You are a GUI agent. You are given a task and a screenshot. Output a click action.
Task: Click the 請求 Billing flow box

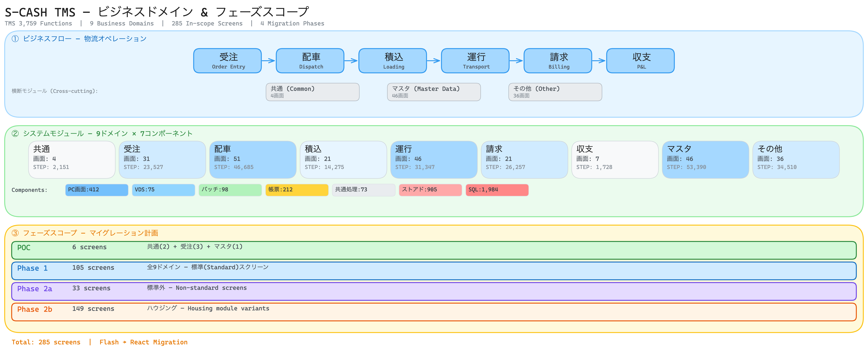pyautogui.click(x=558, y=61)
